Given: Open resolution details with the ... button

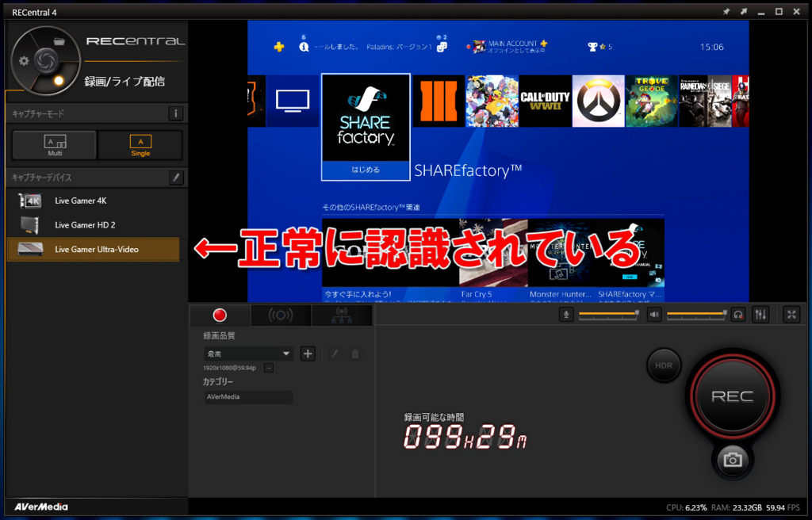Looking at the screenshot, I should click(269, 368).
